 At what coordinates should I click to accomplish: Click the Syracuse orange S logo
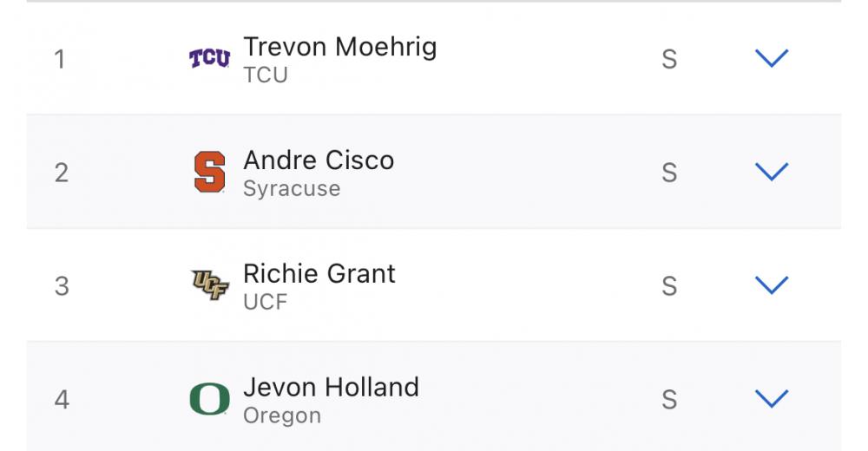pyautogui.click(x=209, y=172)
